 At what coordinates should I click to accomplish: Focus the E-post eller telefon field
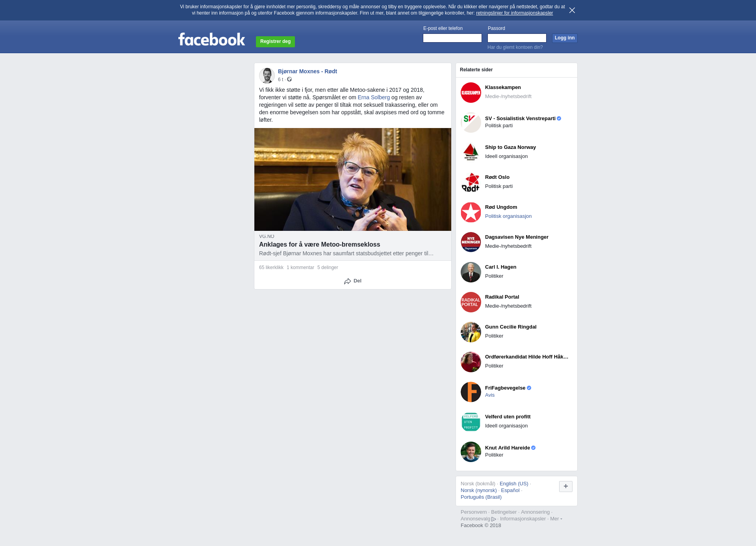tap(452, 38)
